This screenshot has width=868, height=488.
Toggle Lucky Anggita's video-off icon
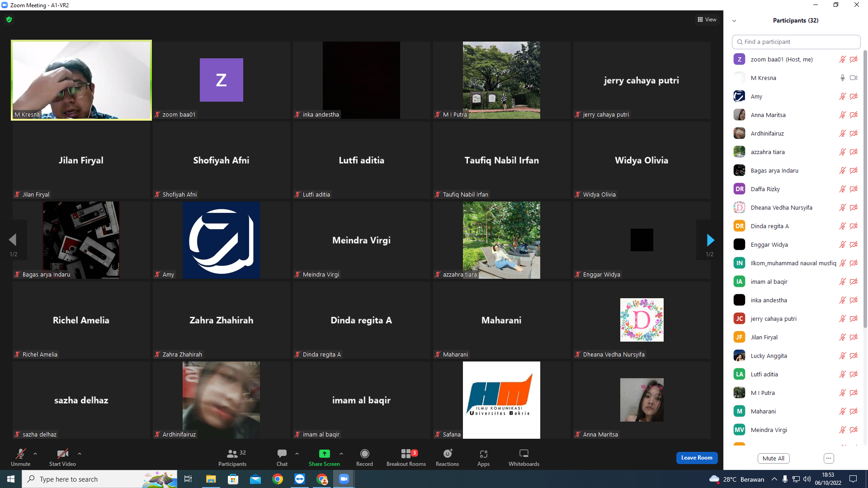click(854, 356)
